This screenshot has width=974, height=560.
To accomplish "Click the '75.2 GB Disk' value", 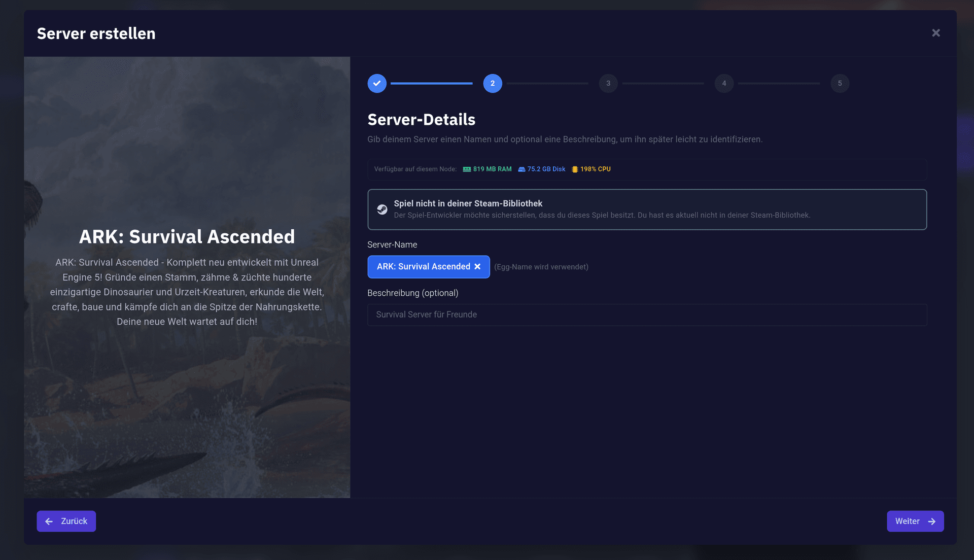I will point(546,169).
